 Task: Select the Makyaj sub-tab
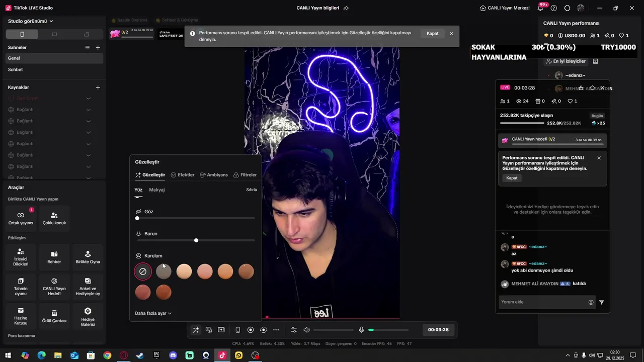(x=157, y=190)
